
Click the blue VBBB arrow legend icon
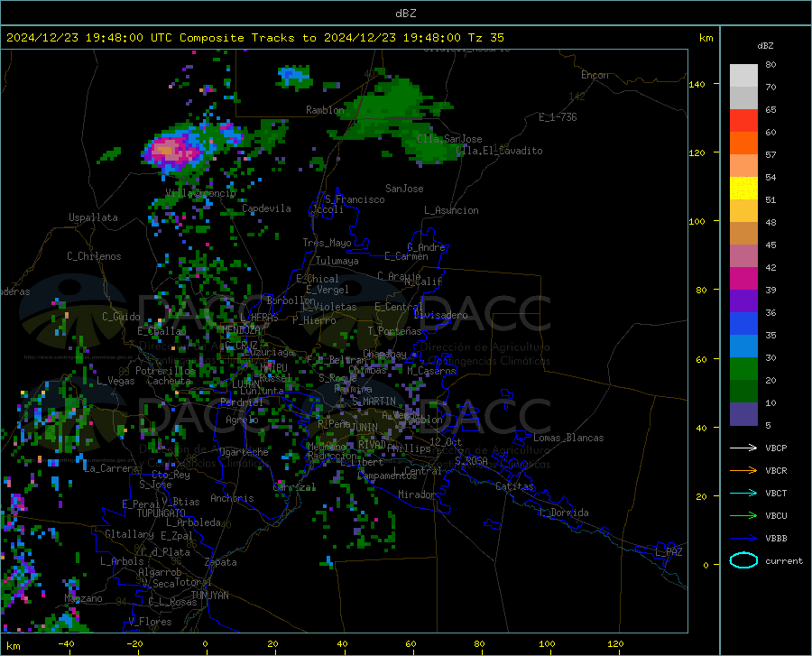point(743,539)
